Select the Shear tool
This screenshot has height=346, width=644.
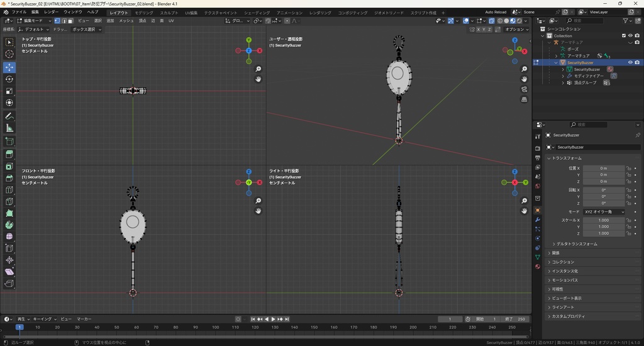9,272
